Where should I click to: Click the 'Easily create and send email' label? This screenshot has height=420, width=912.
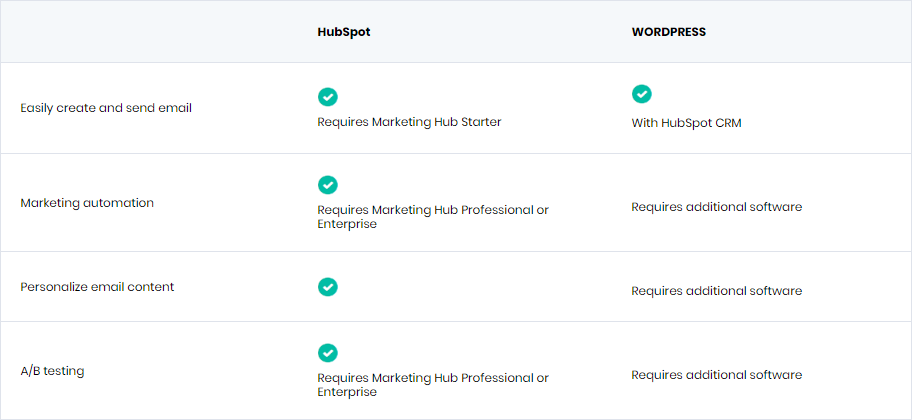pos(106,108)
